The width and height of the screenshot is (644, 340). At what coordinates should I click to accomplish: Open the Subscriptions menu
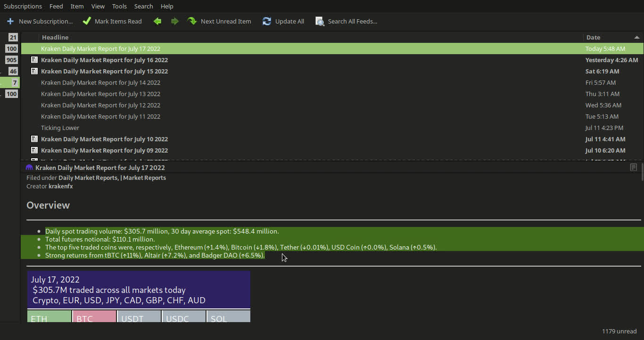click(x=23, y=6)
